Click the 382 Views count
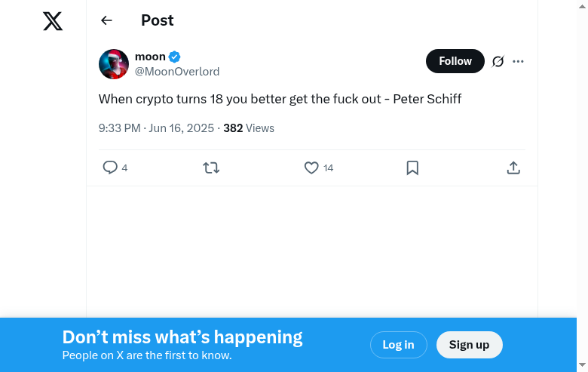The height and width of the screenshot is (372, 588). [x=249, y=128]
